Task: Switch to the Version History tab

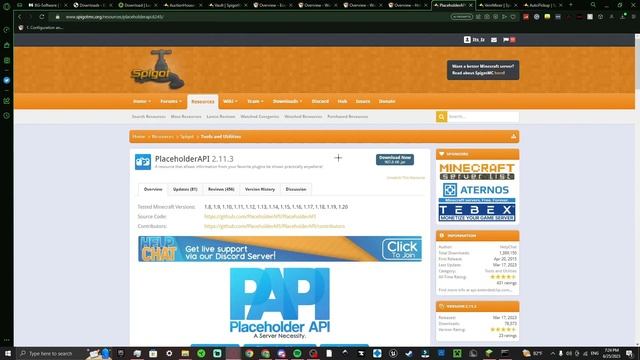Action: 260,189
